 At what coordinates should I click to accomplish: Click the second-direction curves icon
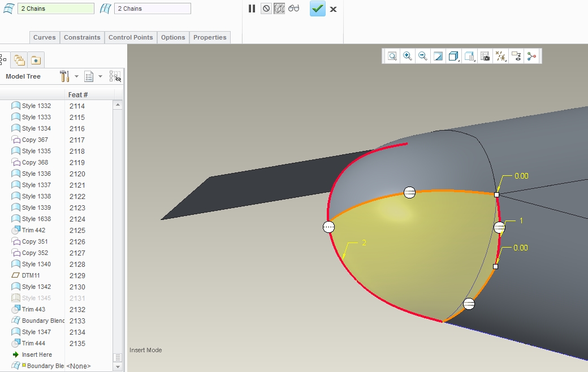(106, 8)
